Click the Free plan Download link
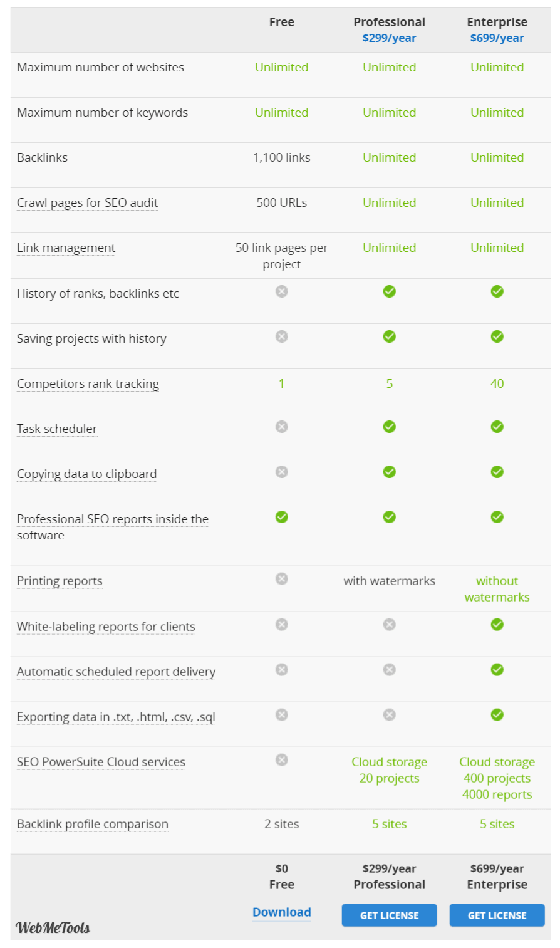Viewport: 560px width, 948px height. [282, 912]
